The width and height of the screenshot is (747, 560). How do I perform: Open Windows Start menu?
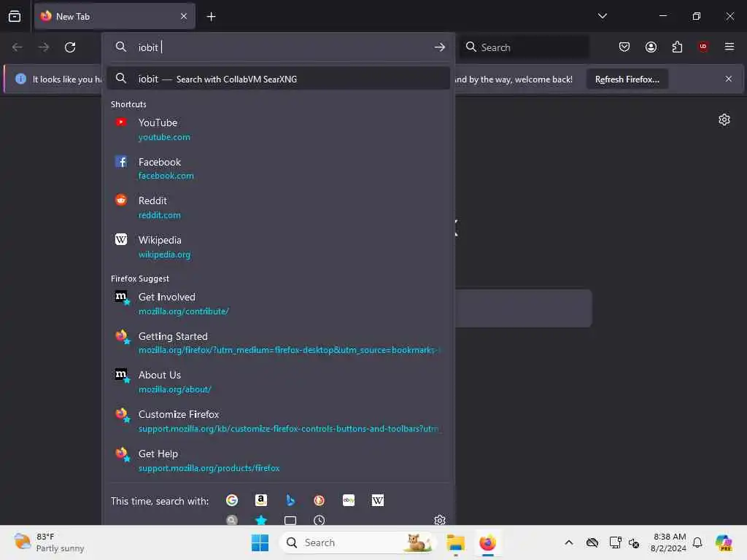pyautogui.click(x=260, y=542)
